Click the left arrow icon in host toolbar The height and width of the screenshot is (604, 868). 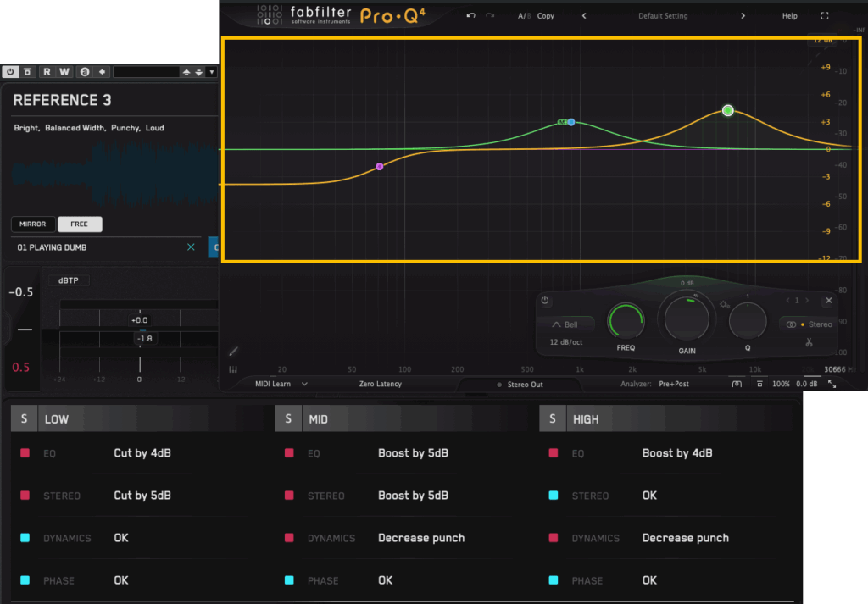[102, 72]
